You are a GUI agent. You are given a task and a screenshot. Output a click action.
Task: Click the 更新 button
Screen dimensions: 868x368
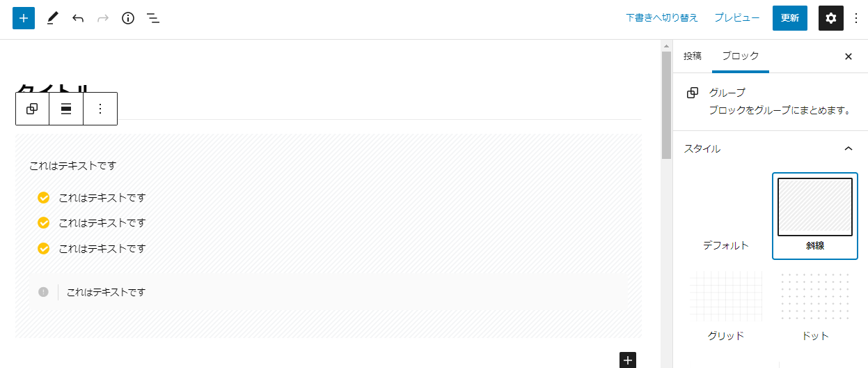pos(790,18)
